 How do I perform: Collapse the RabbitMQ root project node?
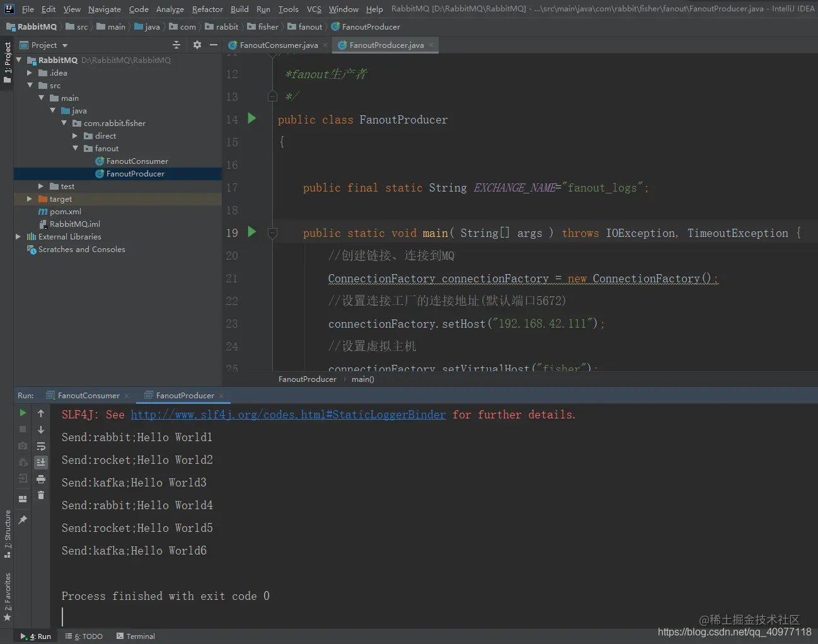pos(18,60)
